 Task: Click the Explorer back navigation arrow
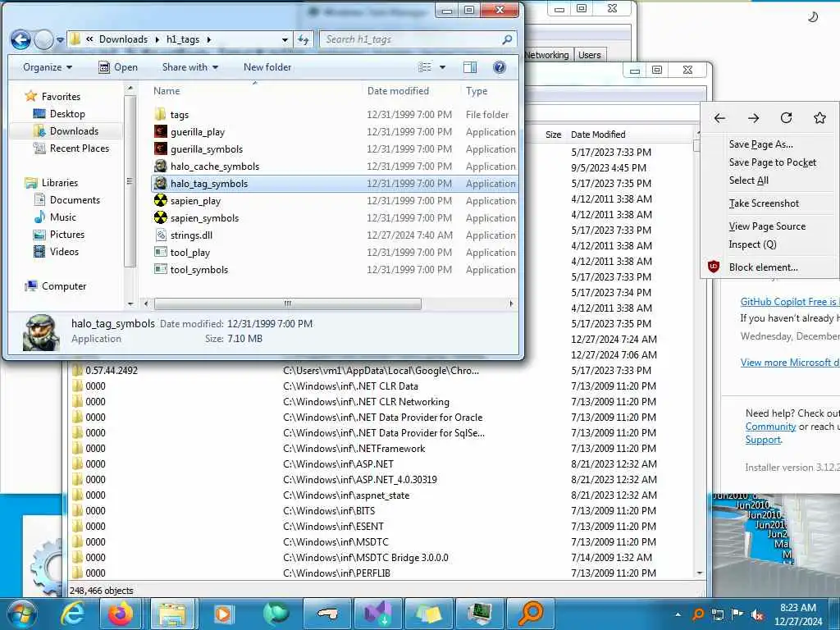point(21,39)
